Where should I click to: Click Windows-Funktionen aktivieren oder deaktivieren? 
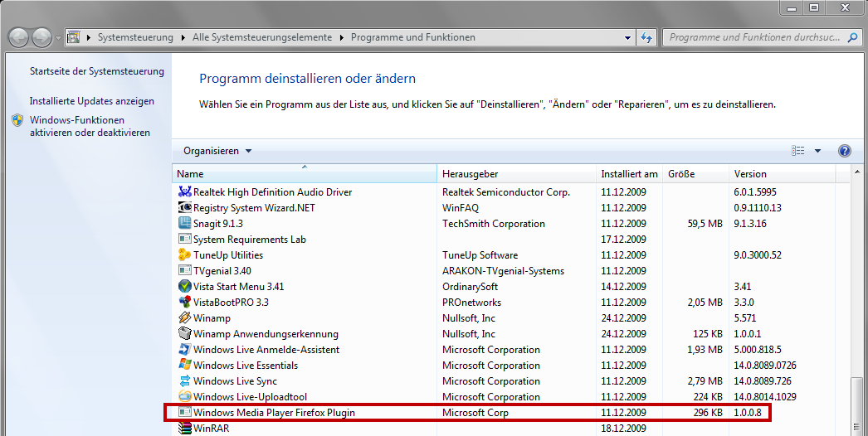[90, 126]
